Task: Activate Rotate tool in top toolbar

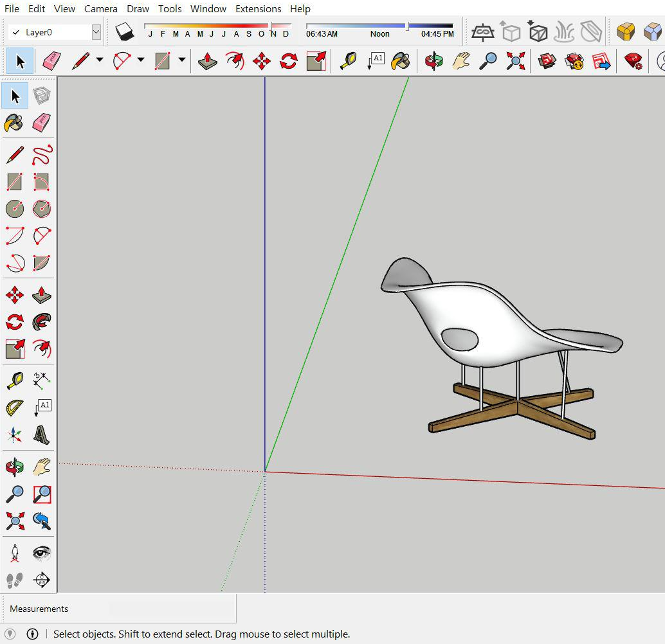Action: [x=289, y=62]
